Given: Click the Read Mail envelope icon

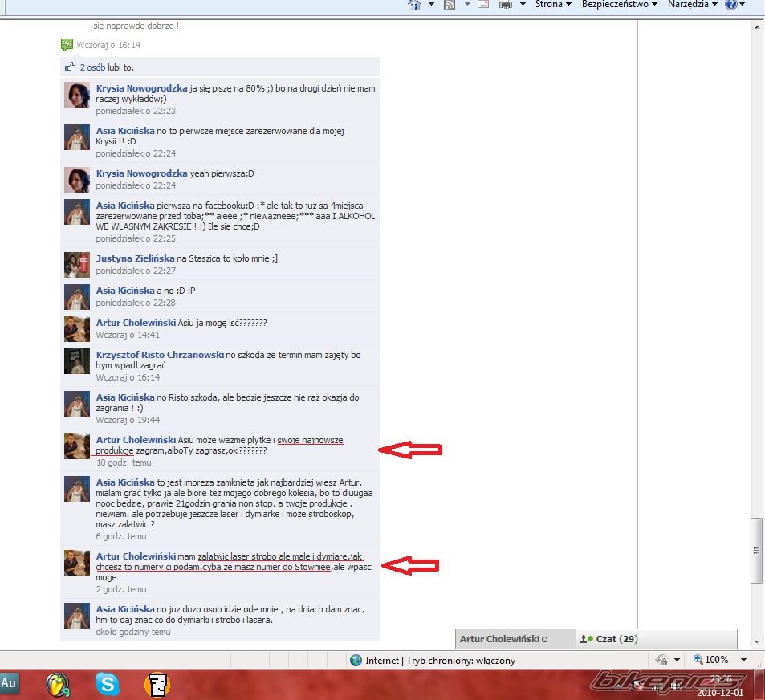Looking at the screenshot, I should pos(483,5).
